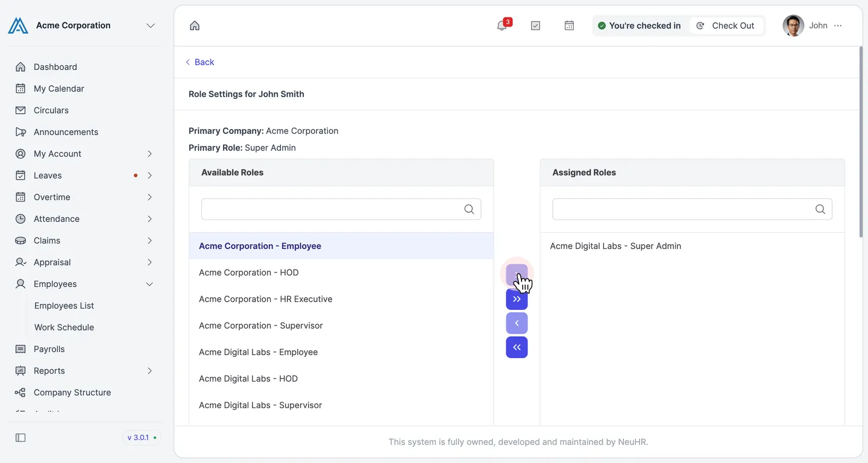Viewport: 868px width, 463px height.
Task: Remove all roles with double-left-arrow button
Action: pyautogui.click(x=517, y=347)
